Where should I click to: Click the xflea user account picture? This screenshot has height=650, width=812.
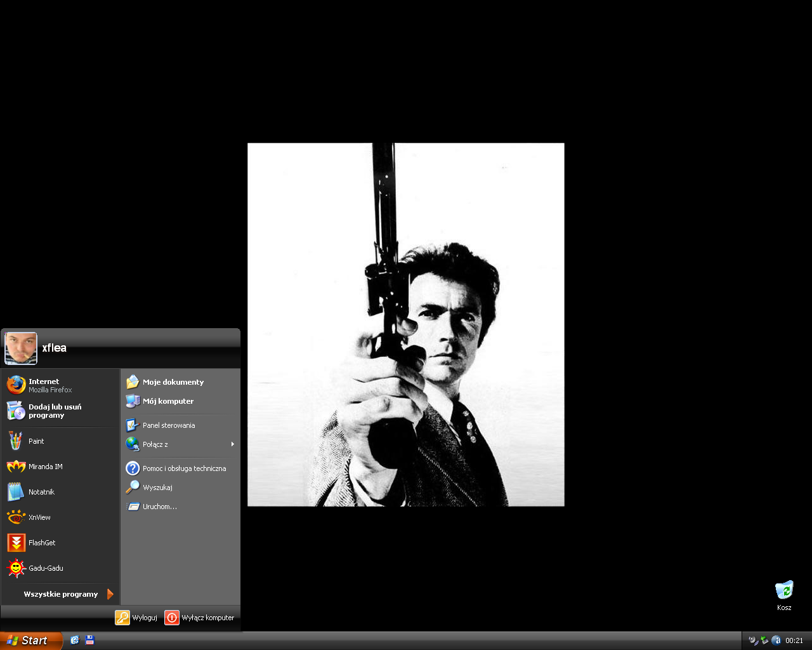point(21,348)
